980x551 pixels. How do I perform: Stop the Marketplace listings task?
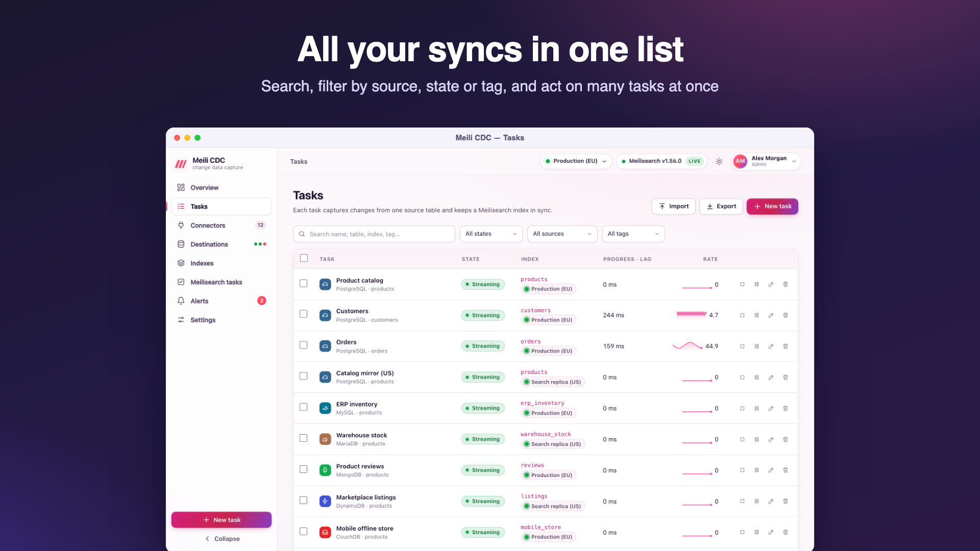click(742, 502)
